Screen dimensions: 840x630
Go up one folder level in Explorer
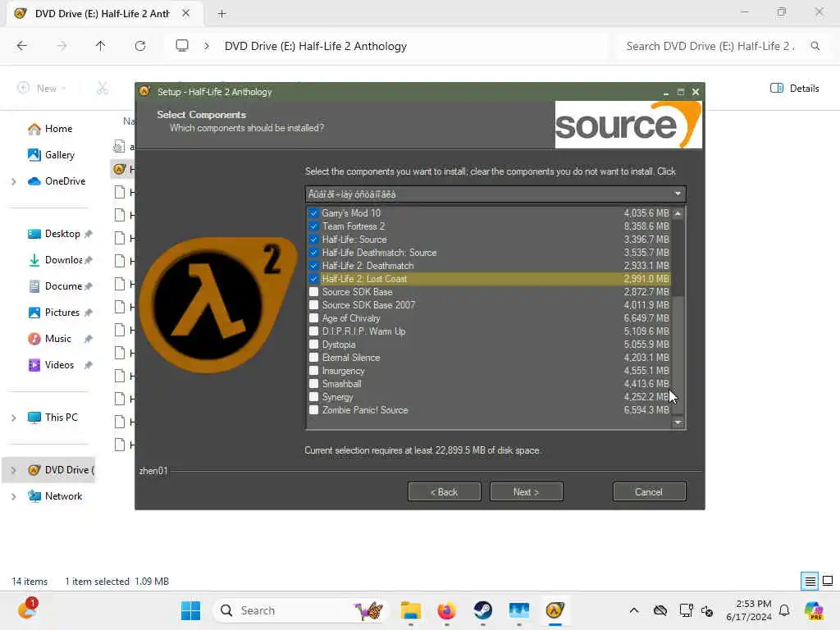click(100, 46)
